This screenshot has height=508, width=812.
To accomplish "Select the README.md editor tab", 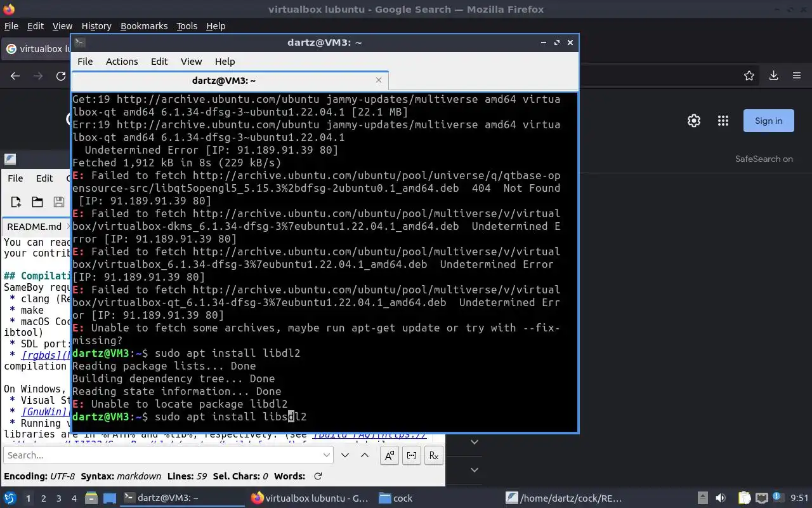I will pos(34,227).
